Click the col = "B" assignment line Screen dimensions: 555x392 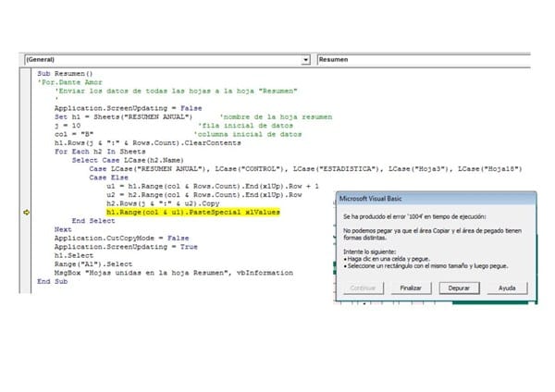(x=75, y=133)
